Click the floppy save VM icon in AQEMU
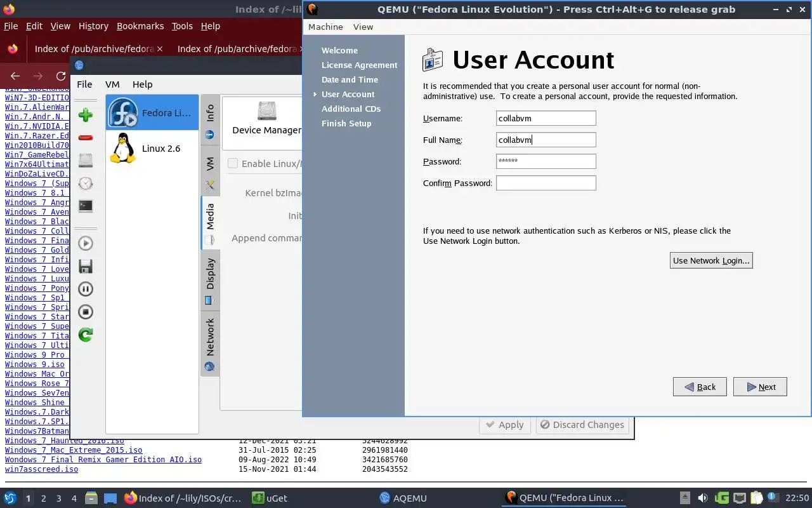 tap(86, 266)
